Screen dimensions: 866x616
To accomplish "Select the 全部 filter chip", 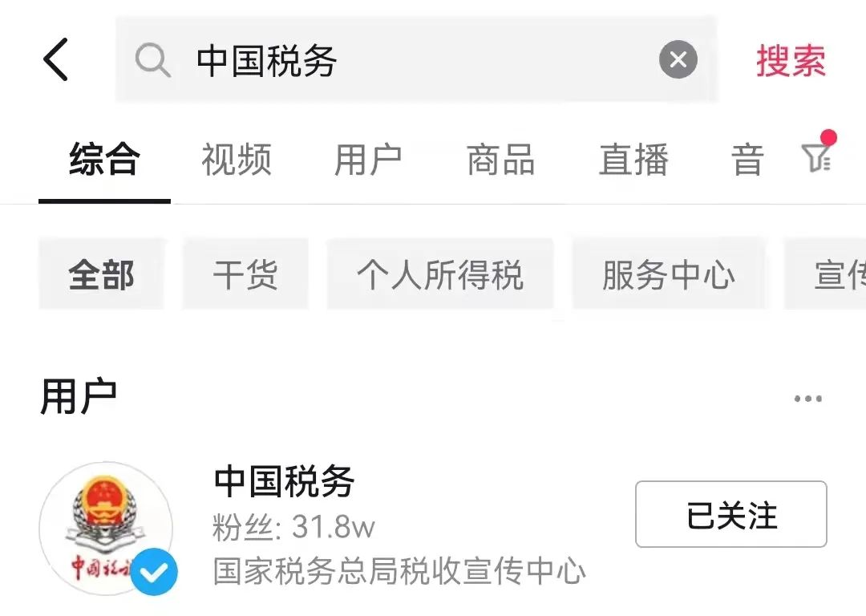I will tap(102, 274).
